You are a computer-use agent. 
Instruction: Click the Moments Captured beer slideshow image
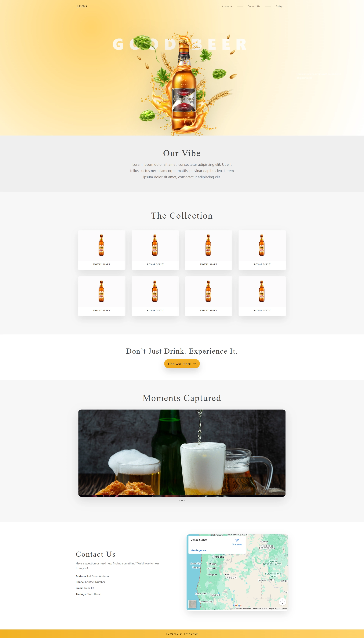coord(182,453)
